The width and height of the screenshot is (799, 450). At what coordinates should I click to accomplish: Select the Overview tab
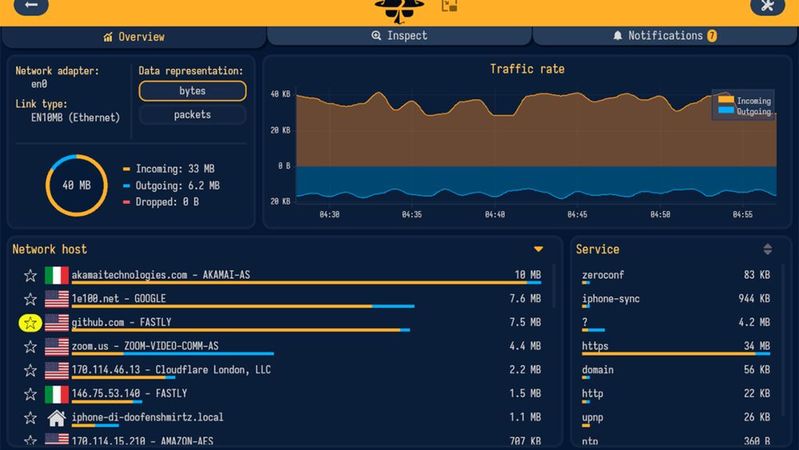(x=133, y=37)
